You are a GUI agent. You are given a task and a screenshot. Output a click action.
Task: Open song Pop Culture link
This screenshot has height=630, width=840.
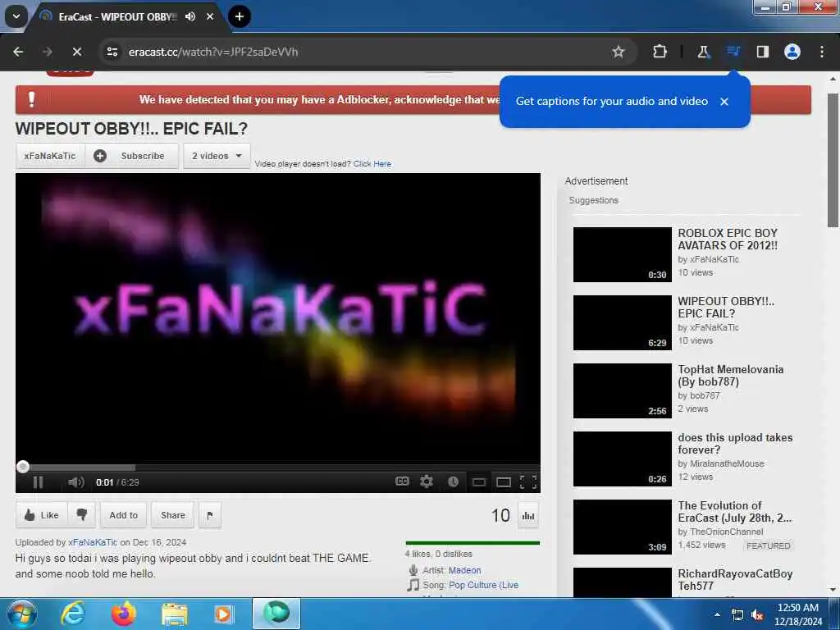483,585
